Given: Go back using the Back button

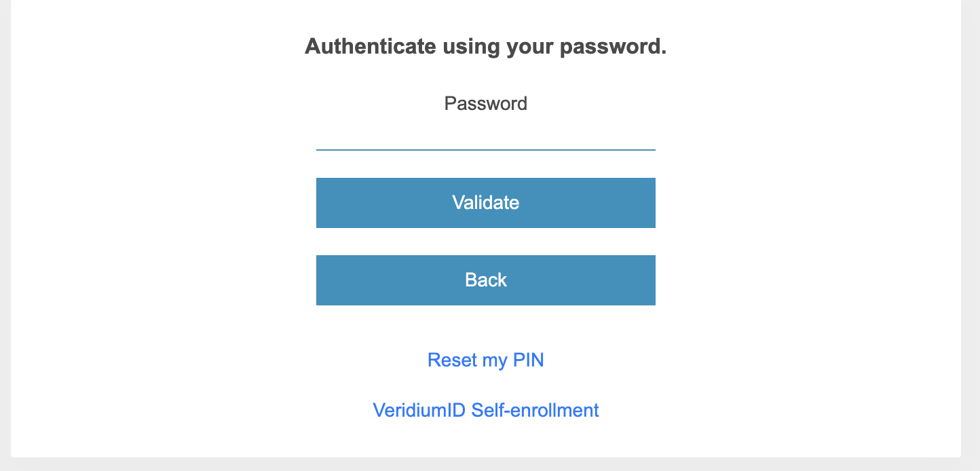Looking at the screenshot, I should click(x=485, y=280).
